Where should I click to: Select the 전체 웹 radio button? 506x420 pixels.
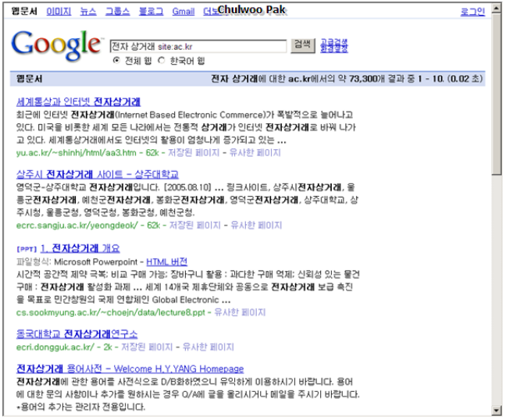116,60
